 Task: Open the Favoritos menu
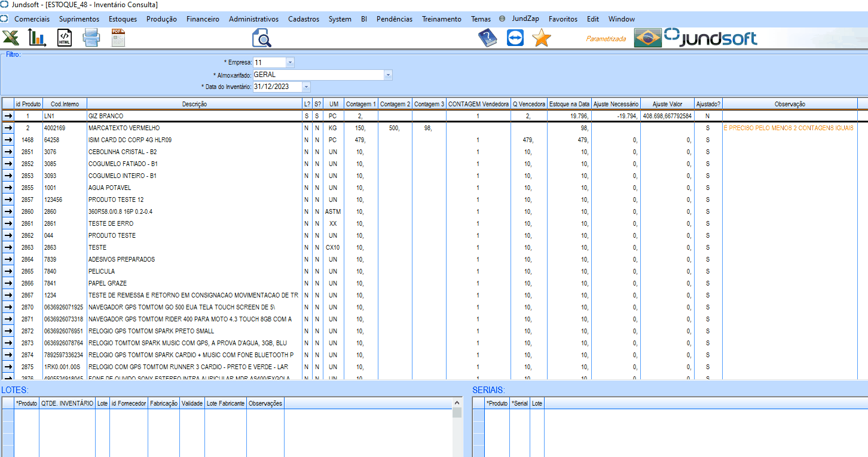pyautogui.click(x=563, y=19)
